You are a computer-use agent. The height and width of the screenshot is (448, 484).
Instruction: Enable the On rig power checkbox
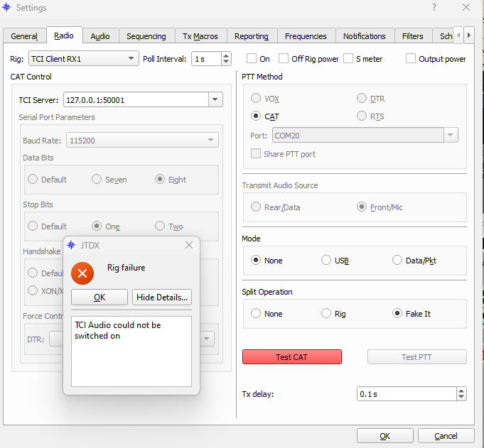pos(252,58)
